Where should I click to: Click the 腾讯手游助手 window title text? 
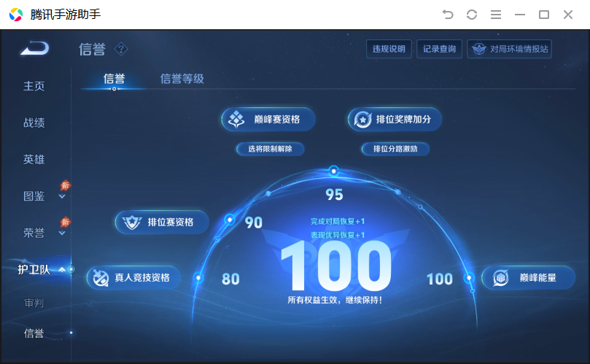tap(66, 15)
